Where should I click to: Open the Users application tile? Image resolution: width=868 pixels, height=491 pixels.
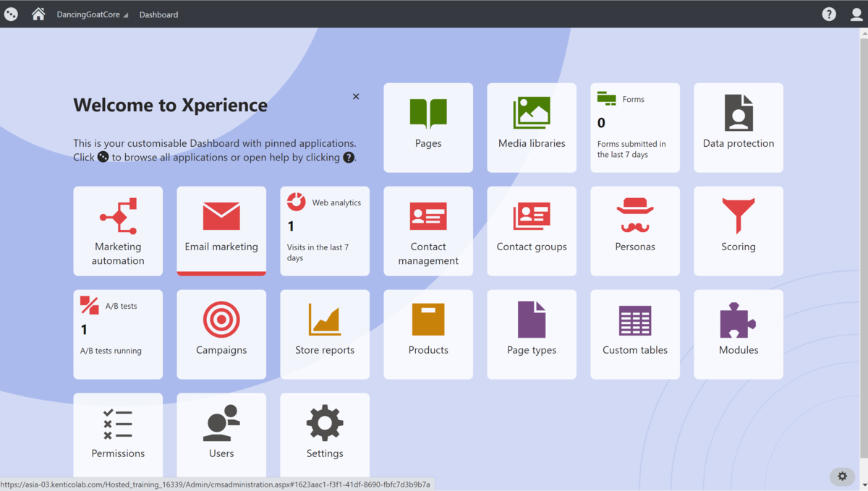221,436
